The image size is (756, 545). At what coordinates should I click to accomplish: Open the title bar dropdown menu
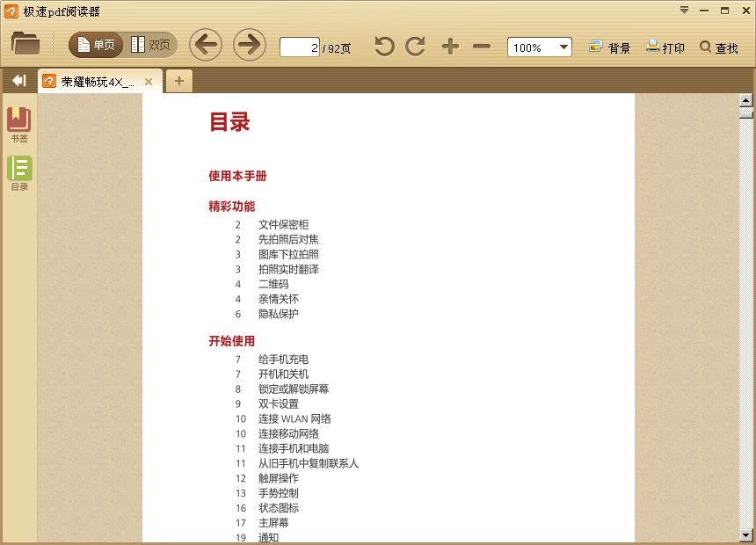point(684,11)
